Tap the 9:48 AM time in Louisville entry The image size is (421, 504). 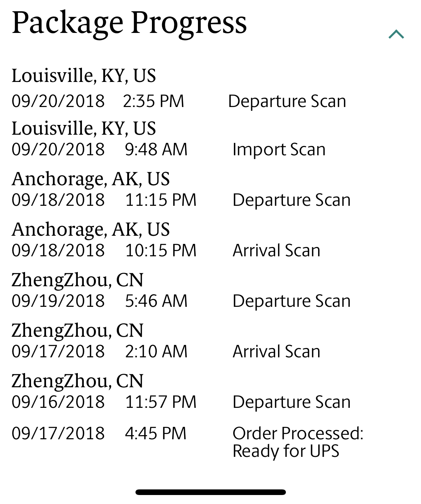coord(156,149)
